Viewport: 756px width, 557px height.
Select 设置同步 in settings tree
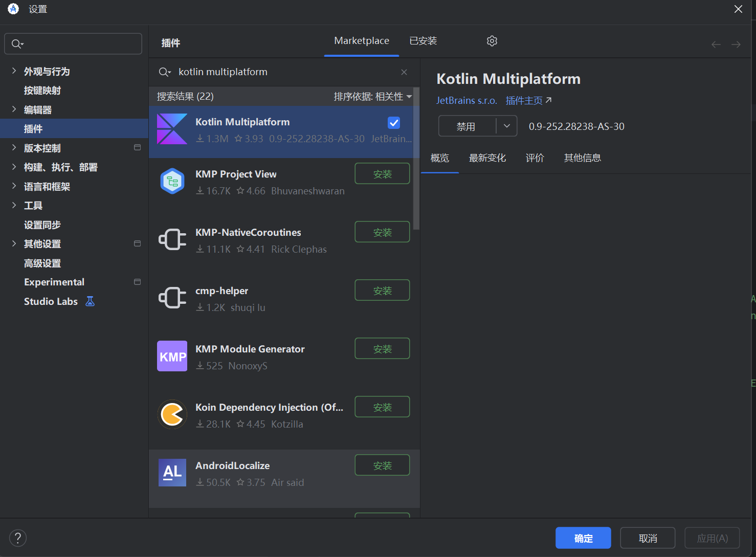tap(42, 225)
